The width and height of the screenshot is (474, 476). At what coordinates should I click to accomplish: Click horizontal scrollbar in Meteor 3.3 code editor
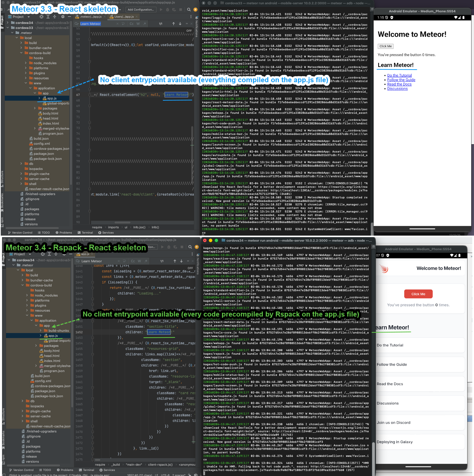(123, 223)
